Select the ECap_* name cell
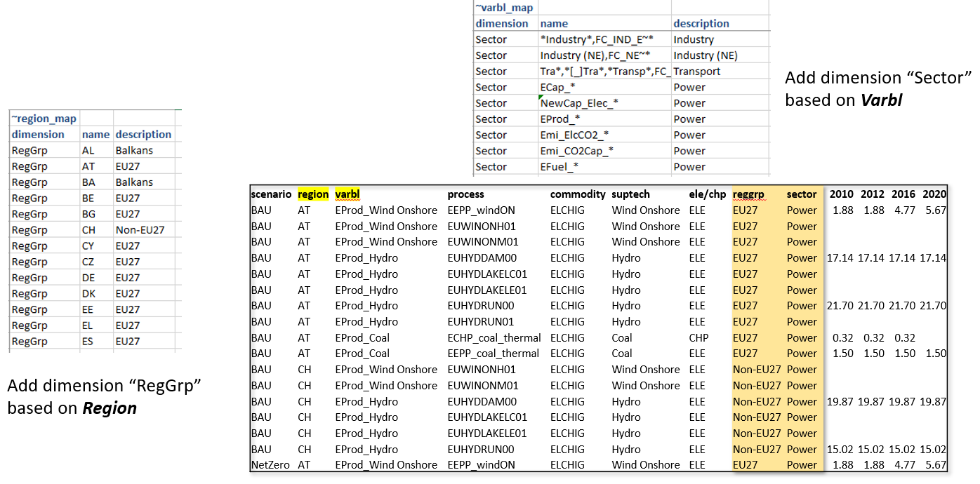This screenshot has height=484, width=980. [604, 88]
